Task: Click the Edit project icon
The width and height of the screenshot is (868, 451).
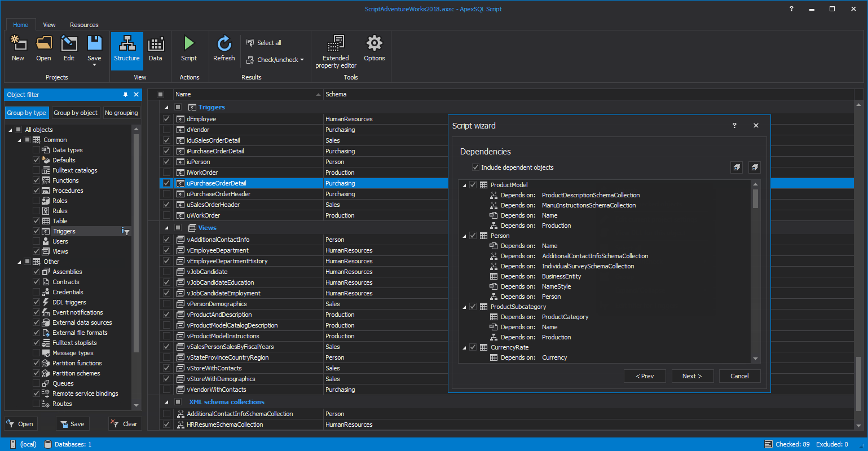Action: tap(69, 48)
